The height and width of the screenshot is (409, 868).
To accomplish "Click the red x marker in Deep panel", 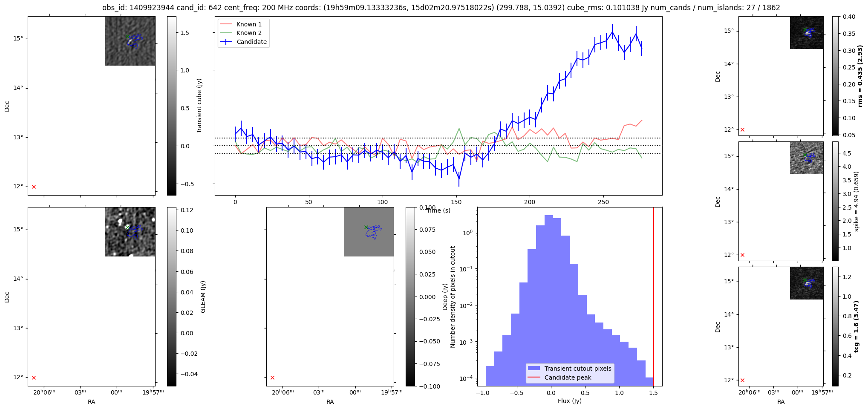I will click(272, 377).
